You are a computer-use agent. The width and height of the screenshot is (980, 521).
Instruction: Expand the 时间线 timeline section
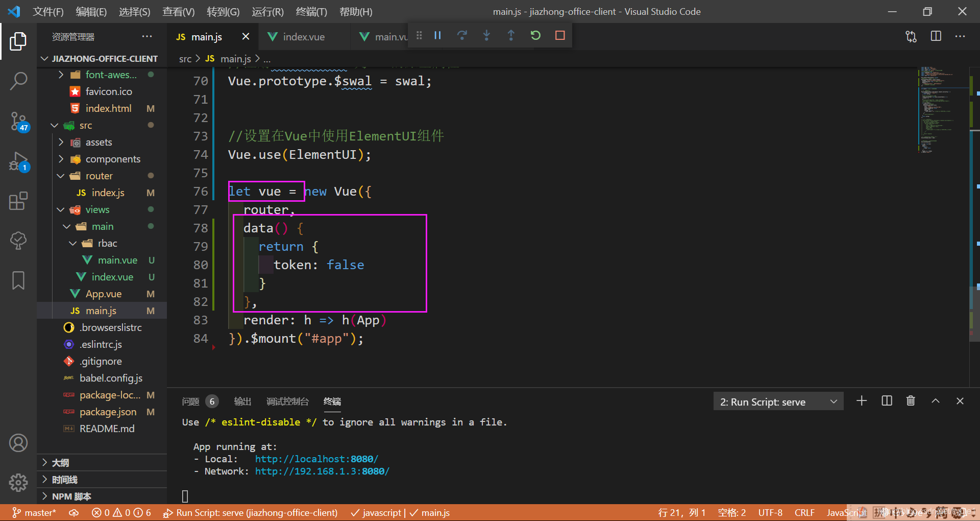102,480
